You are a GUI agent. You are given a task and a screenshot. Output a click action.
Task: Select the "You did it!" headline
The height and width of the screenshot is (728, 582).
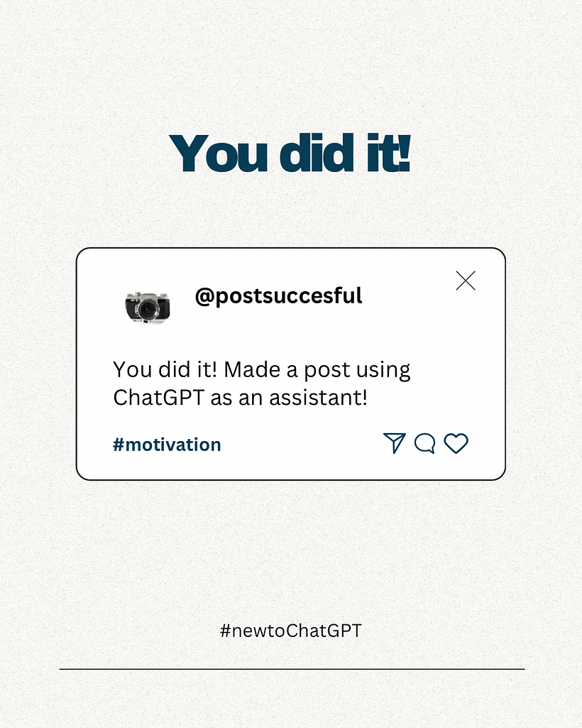pyautogui.click(x=290, y=153)
